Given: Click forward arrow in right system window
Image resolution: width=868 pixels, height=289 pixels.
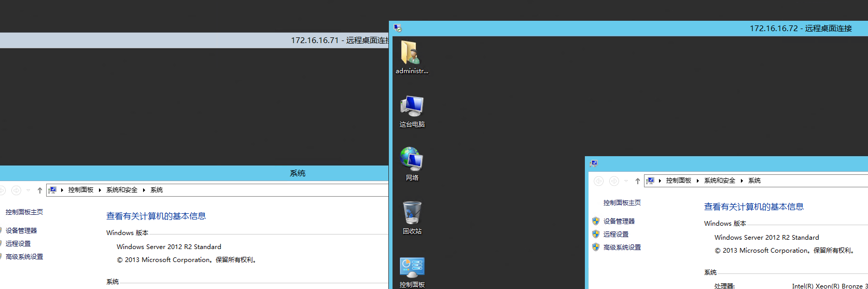Looking at the screenshot, I should [x=614, y=181].
